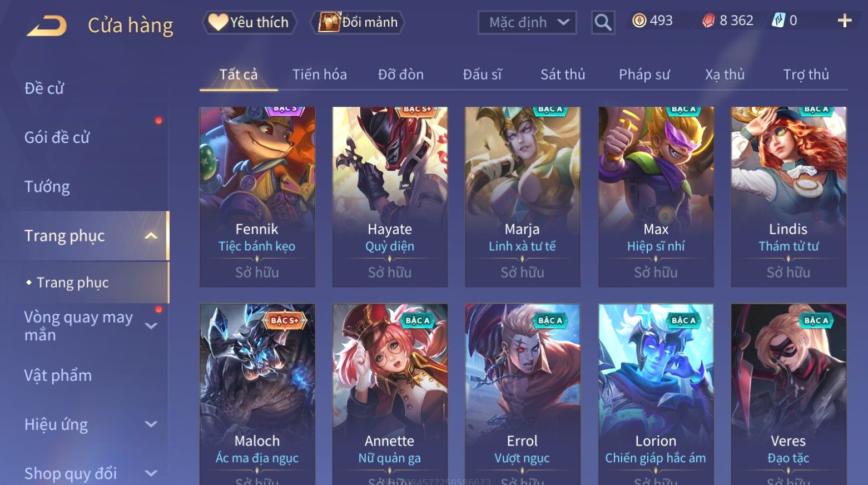Open Gói đề cử in sidebar
Image resolution: width=868 pixels, height=485 pixels.
point(57,137)
